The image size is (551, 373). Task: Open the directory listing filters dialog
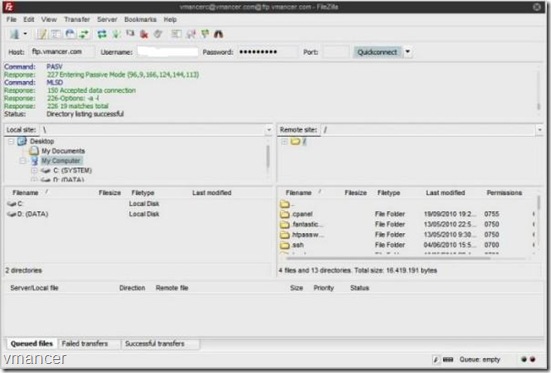(x=176, y=34)
